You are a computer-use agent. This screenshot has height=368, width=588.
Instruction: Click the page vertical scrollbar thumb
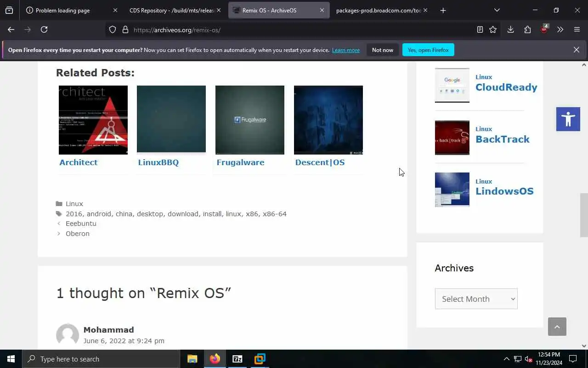pyautogui.click(x=584, y=215)
